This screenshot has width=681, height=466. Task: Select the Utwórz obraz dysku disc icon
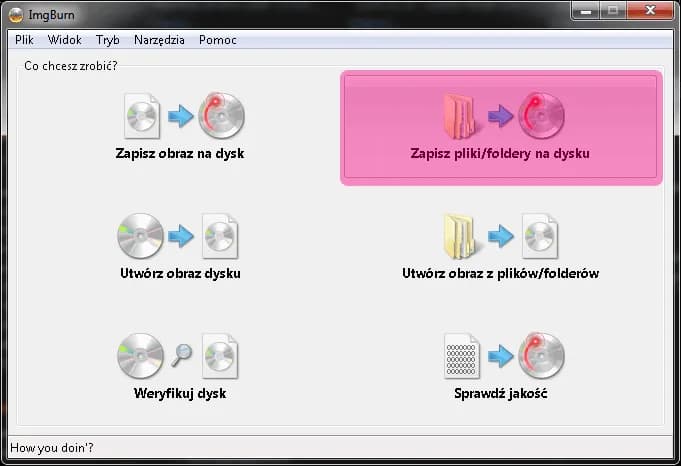pos(141,236)
